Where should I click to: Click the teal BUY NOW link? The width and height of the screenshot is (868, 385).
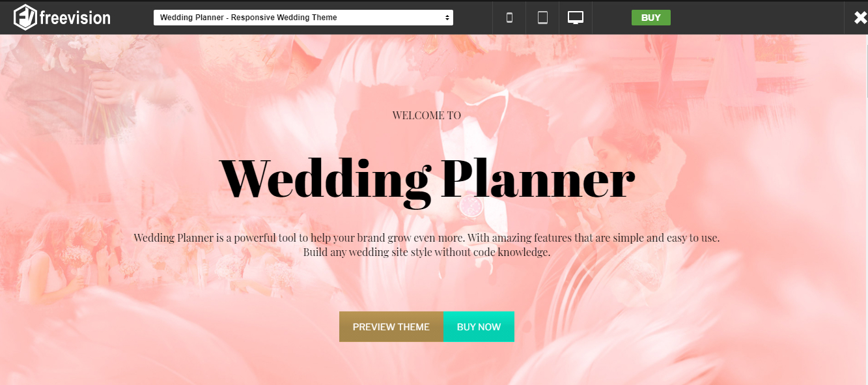tap(479, 326)
